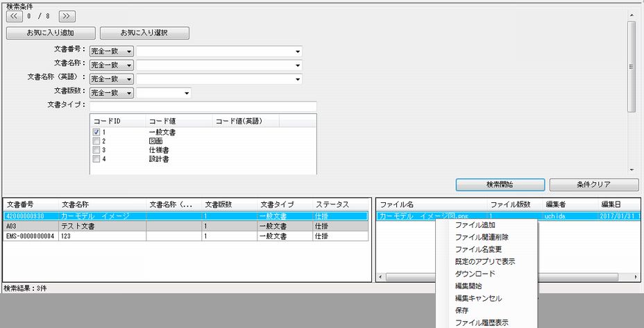Sort results by 文書版数 column header
This screenshot has width=644, height=328.
[229, 205]
